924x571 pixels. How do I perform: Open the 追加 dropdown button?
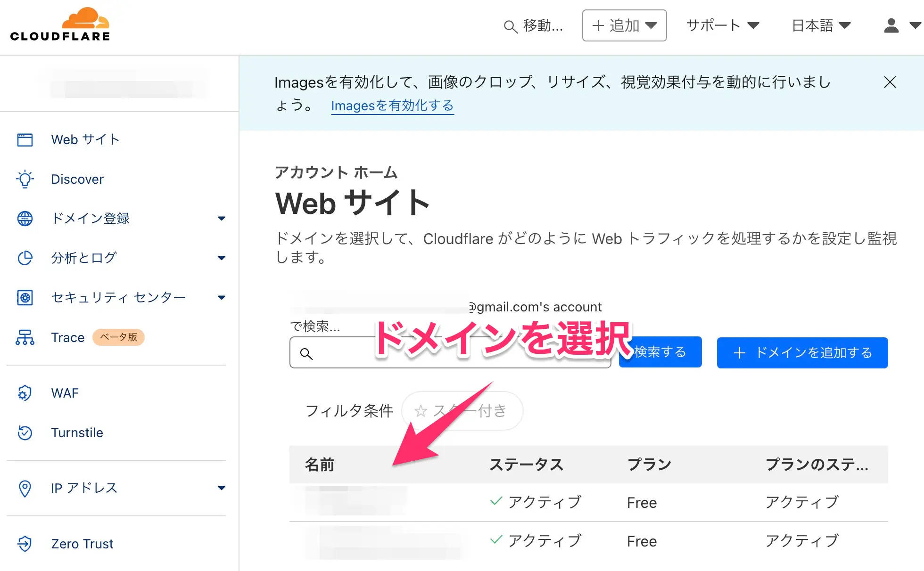tap(624, 25)
